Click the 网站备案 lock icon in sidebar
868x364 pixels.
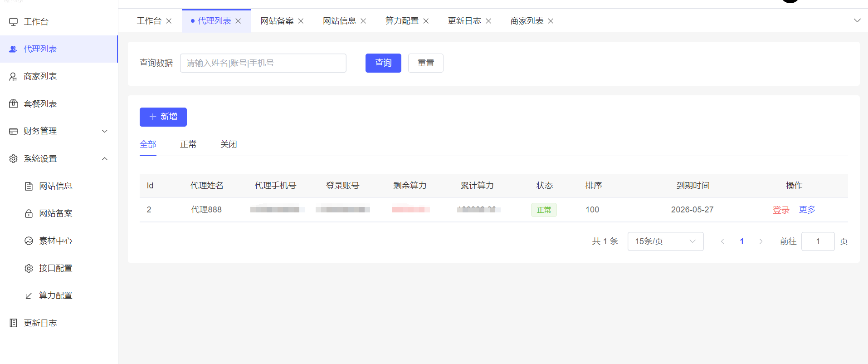29,214
